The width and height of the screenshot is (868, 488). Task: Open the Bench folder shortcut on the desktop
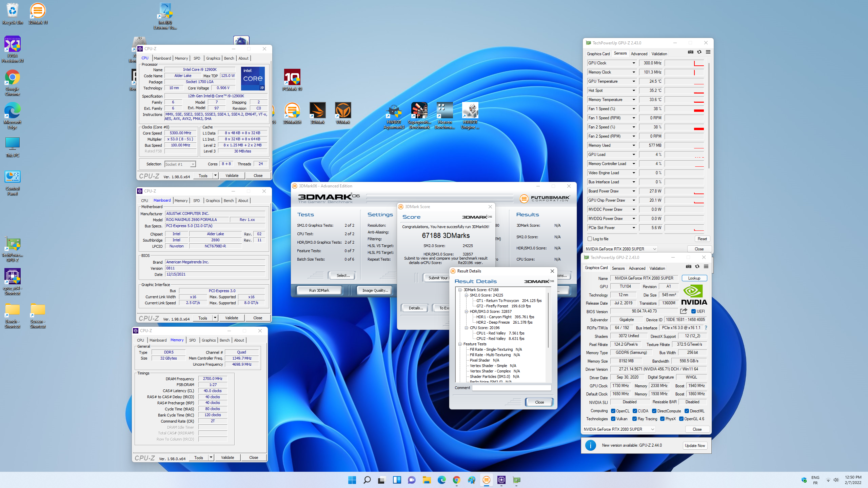coord(13,316)
